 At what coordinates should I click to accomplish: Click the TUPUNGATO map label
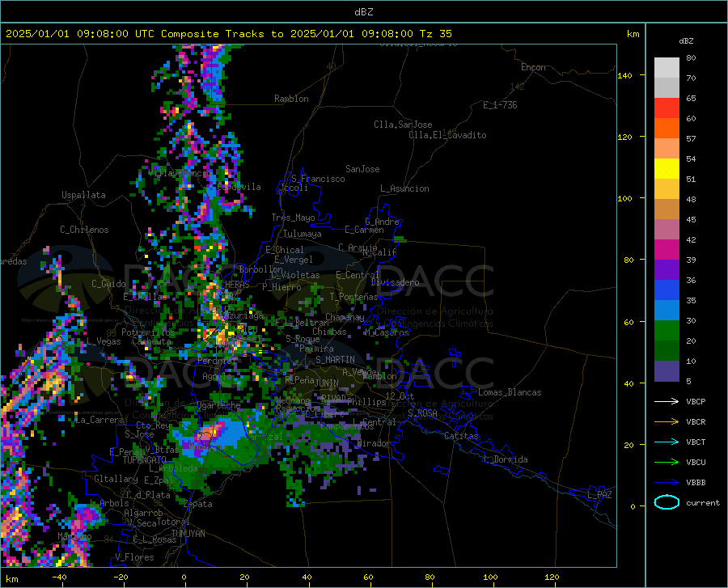145,460
